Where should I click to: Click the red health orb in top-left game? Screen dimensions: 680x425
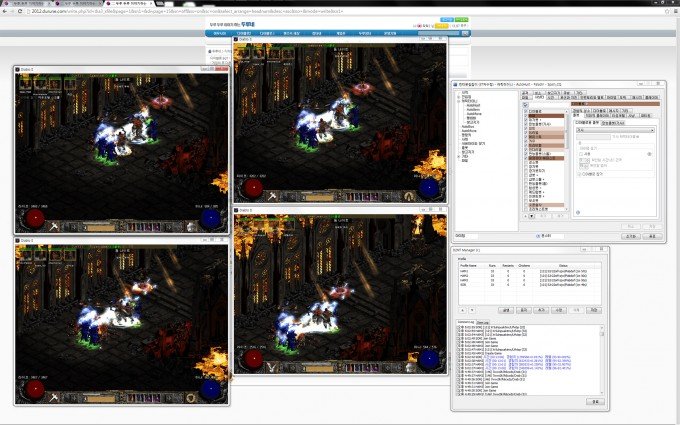[35, 217]
